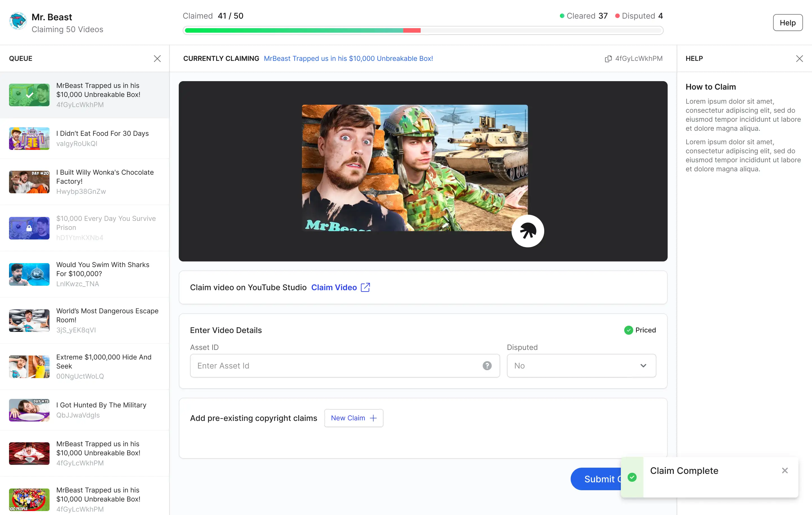
Task: Click the shark video thumbnail
Action: [29, 274]
